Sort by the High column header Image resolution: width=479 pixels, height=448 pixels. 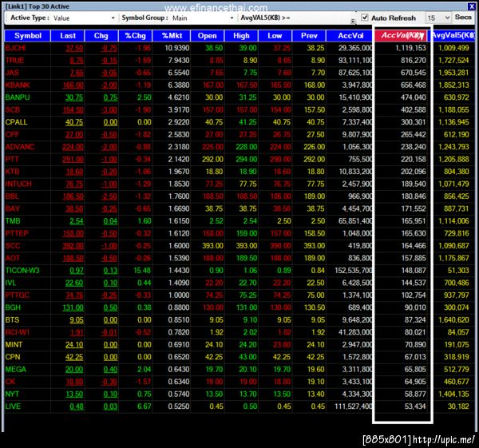click(241, 36)
